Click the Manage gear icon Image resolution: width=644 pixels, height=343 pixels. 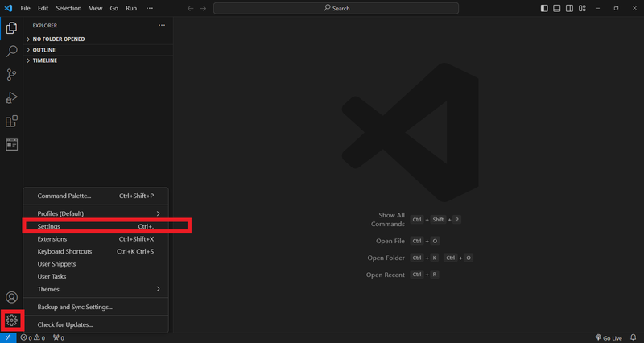click(x=11, y=320)
